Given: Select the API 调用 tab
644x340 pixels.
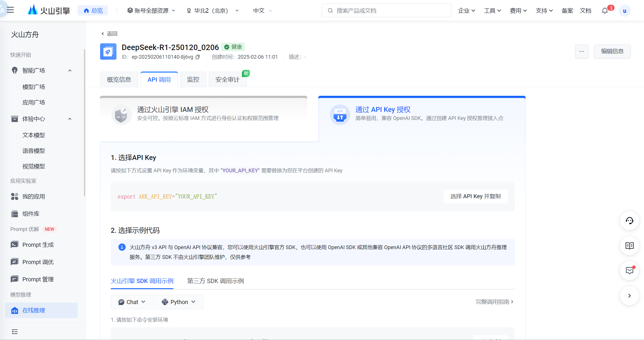Looking at the screenshot, I should 159,80.
